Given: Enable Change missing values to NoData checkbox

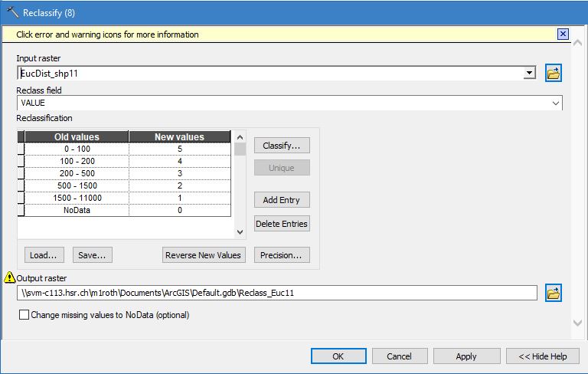Looking at the screenshot, I should point(24,315).
